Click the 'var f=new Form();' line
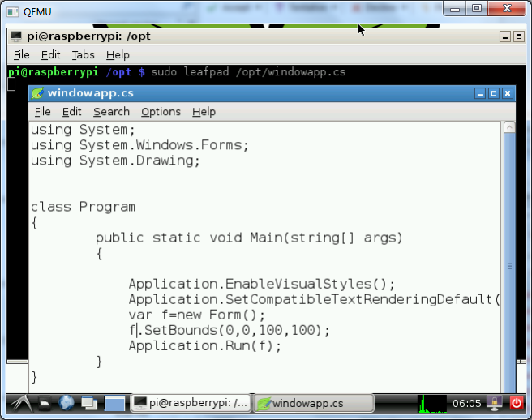532x420 pixels. (197, 315)
